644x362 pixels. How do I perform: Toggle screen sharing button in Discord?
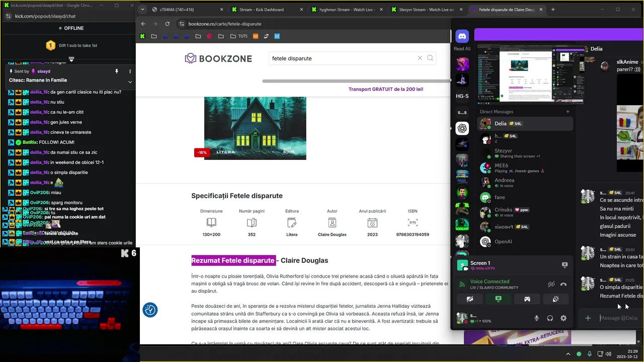coord(498,299)
